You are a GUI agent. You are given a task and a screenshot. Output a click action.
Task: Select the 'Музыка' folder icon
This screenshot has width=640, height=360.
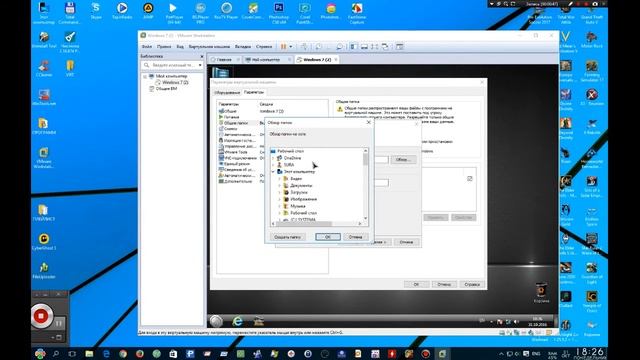tap(286, 206)
